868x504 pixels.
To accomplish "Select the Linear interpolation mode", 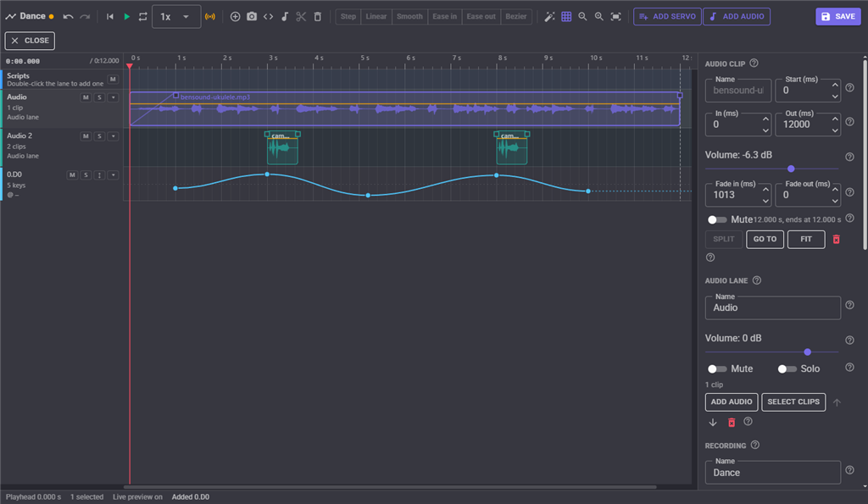I will (376, 17).
